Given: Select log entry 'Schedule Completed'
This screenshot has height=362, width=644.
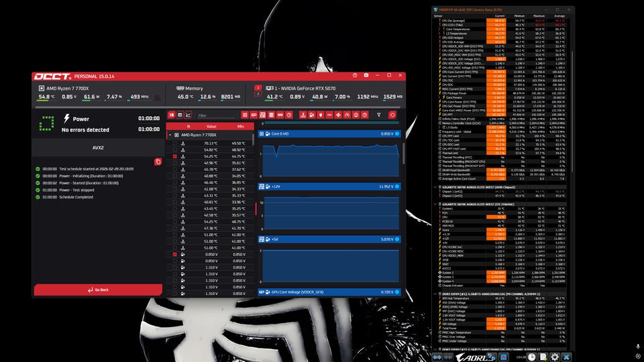Looking at the screenshot, I should (x=76, y=197).
